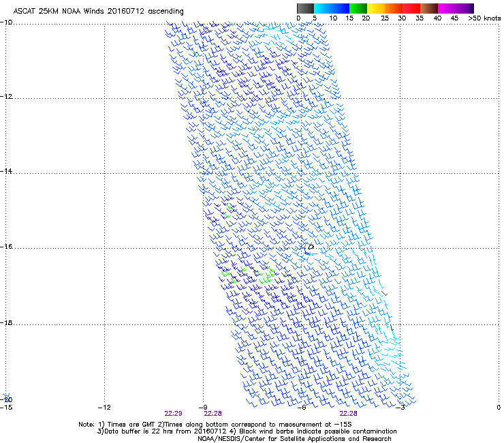This screenshot has width=504, height=443.
Task: Click the legend scale label "25"
Action: [x=385, y=18]
